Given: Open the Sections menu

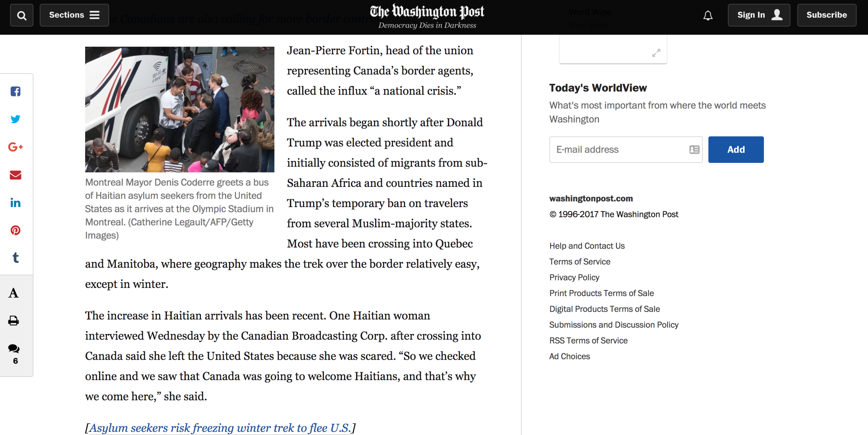Looking at the screenshot, I should click(74, 15).
